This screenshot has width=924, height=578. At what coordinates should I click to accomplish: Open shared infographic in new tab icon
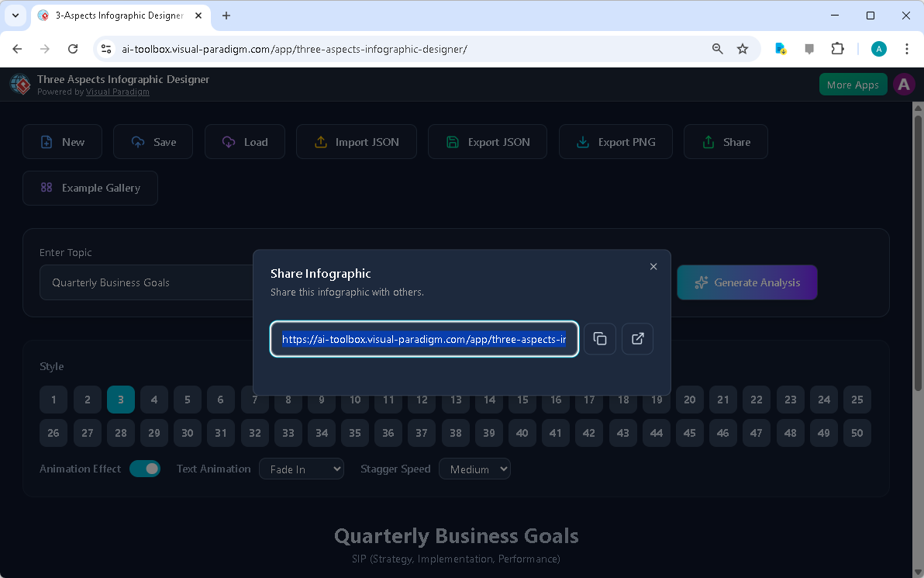[637, 339]
